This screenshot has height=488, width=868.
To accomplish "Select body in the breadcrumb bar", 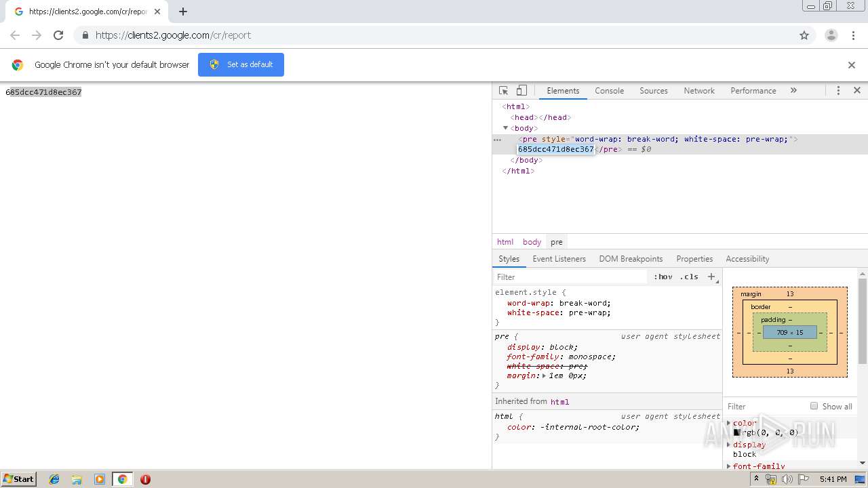I will pyautogui.click(x=532, y=242).
